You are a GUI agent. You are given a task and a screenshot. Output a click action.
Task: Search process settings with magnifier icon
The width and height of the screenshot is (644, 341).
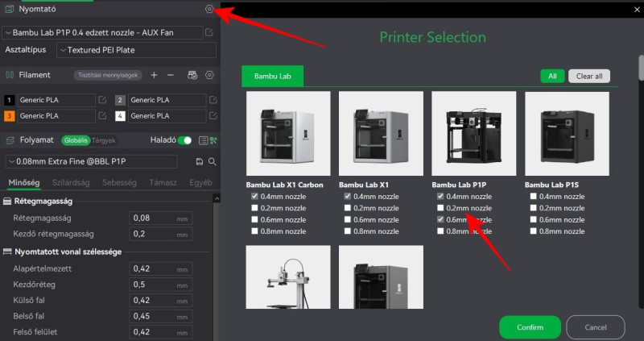tap(213, 162)
